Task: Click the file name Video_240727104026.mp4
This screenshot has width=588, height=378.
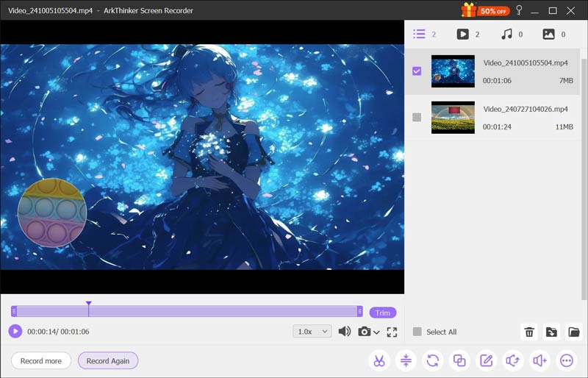Action: tap(526, 109)
